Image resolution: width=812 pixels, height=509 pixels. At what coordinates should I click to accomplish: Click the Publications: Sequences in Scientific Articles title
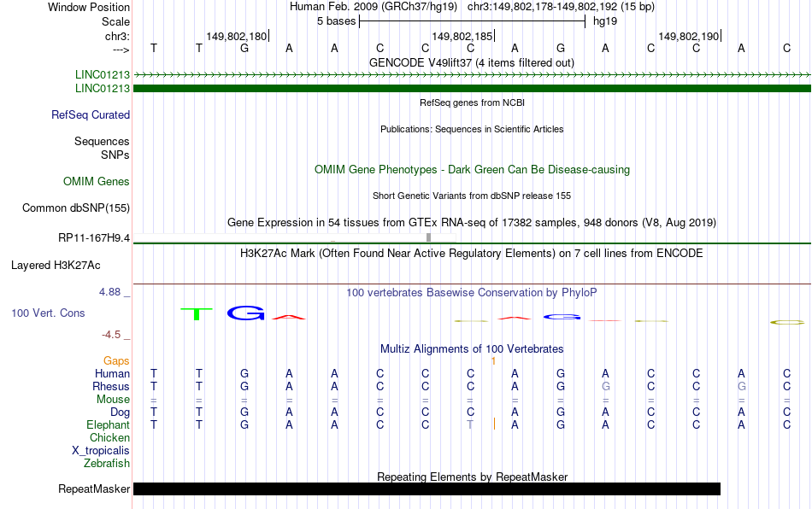(472, 129)
